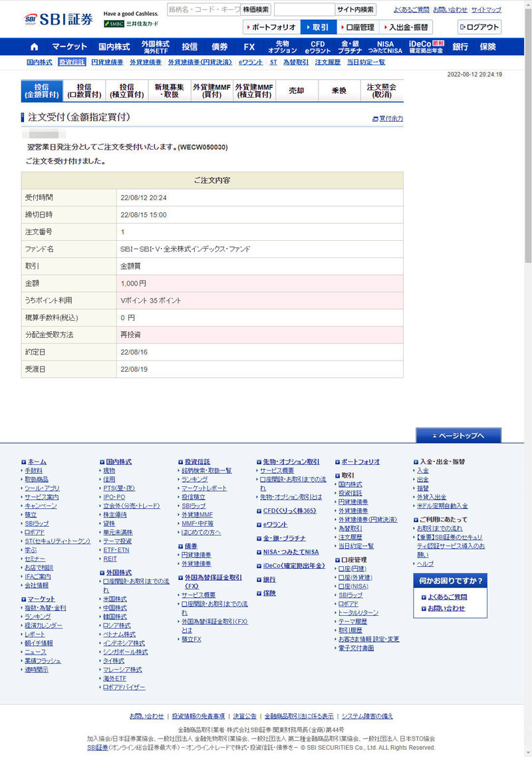Switch to 投信(積立買付) tab

coord(126,91)
